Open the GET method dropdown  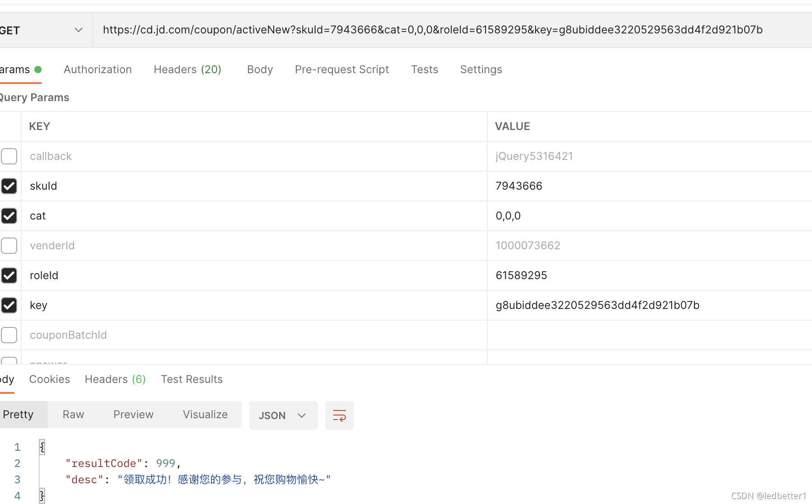click(45, 30)
